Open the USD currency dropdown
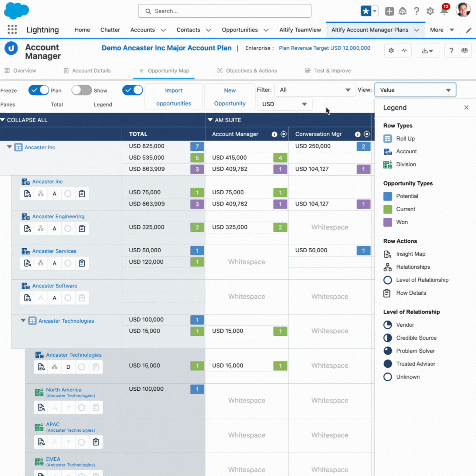 click(285, 104)
